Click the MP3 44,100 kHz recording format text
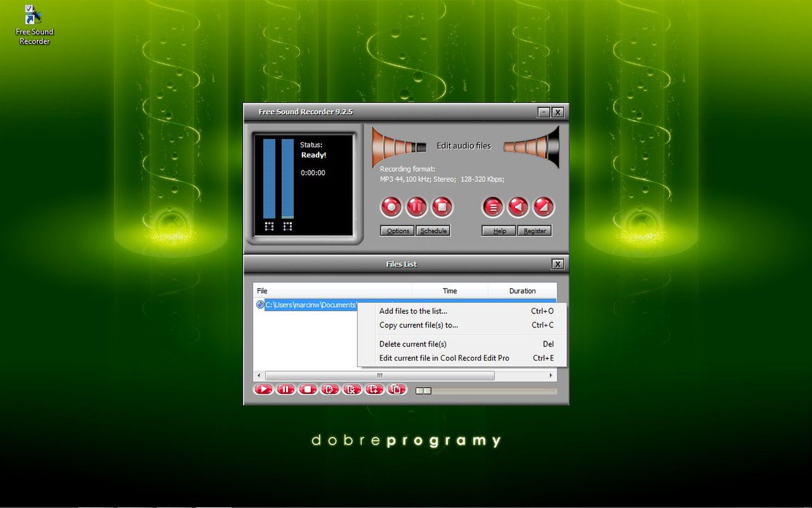Viewport: 812px width, 508px height. (x=442, y=179)
